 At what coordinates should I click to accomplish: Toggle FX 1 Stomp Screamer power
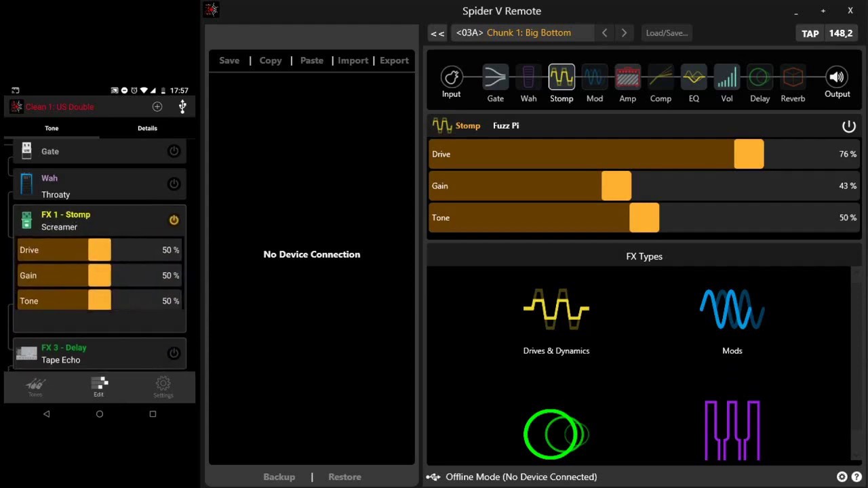[x=174, y=220]
